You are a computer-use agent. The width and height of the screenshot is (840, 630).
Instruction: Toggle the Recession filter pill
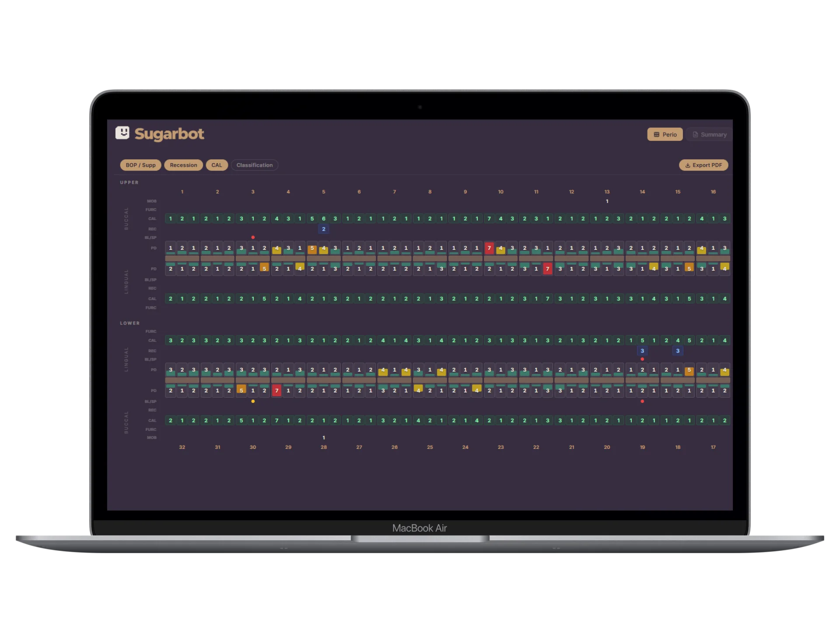pyautogui.click(x=183, y=165)
